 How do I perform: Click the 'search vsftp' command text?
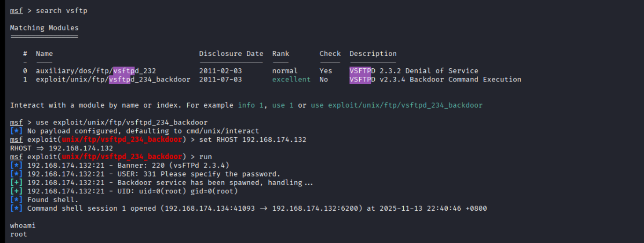point(61,11)
